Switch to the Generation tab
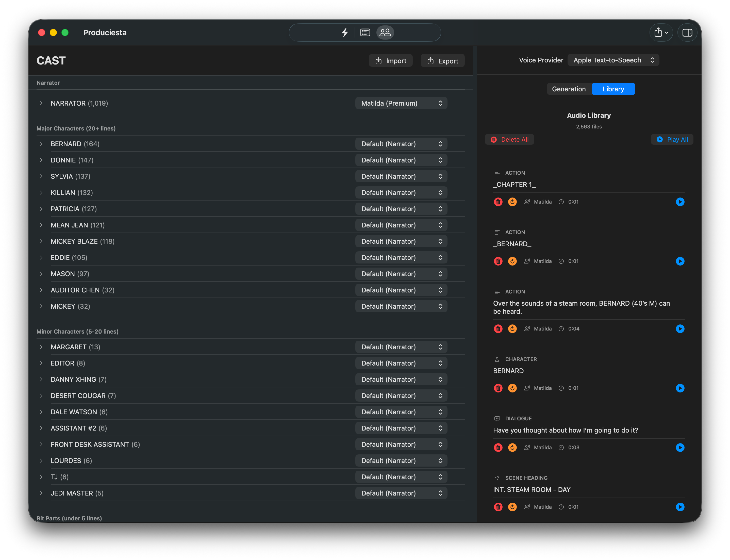 tap(569, 89)
